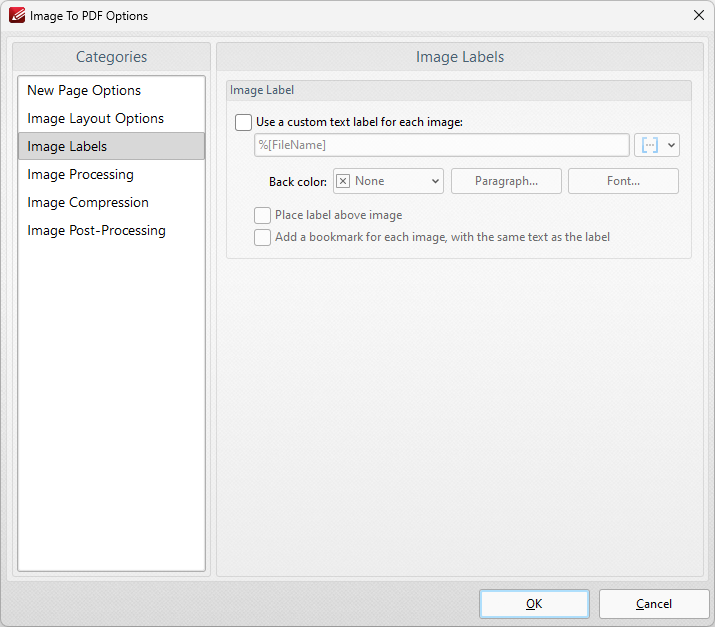The image size is (715, 627).
Task: Open the Back color dropdown
Action: [x=388, y=181]
